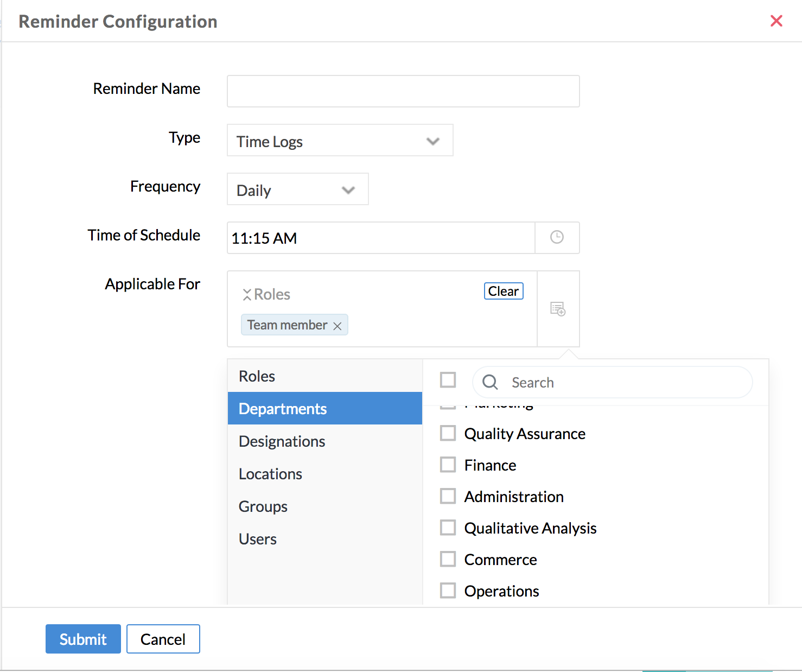Image resolution: width=802 pixels, height=672 pixels.
Task: Tick the select-all checkbox beside Search
Action: pos(448,380)
